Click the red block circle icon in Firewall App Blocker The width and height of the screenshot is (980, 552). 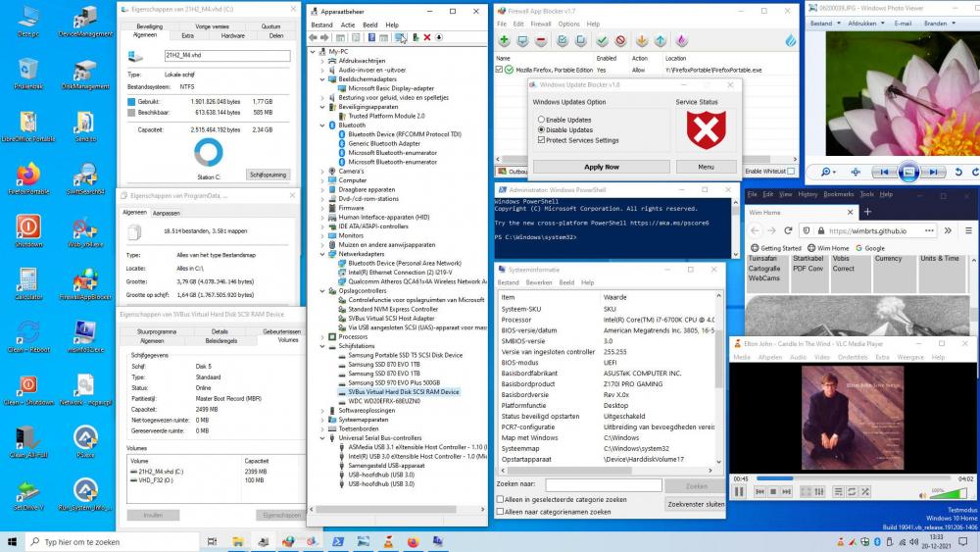[620, 40]
